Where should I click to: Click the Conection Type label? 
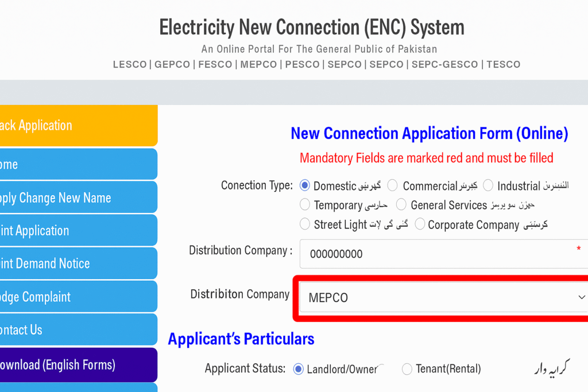pos(257,185)
